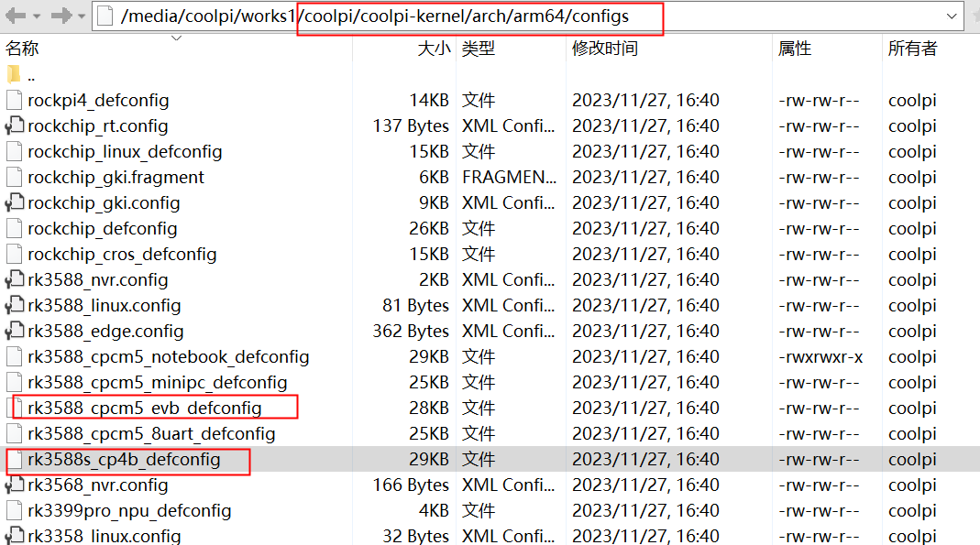Click the file name rockchip_gki.config
Image resolution: width=980 pixels, height=545 pixels.
(x=104, y=202)
